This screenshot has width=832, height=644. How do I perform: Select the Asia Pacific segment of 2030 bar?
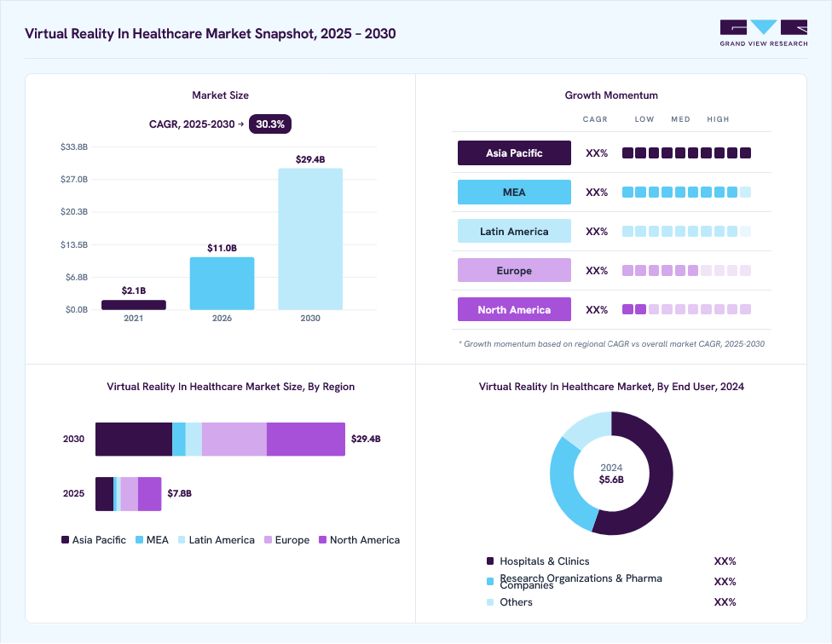(134, 440)
